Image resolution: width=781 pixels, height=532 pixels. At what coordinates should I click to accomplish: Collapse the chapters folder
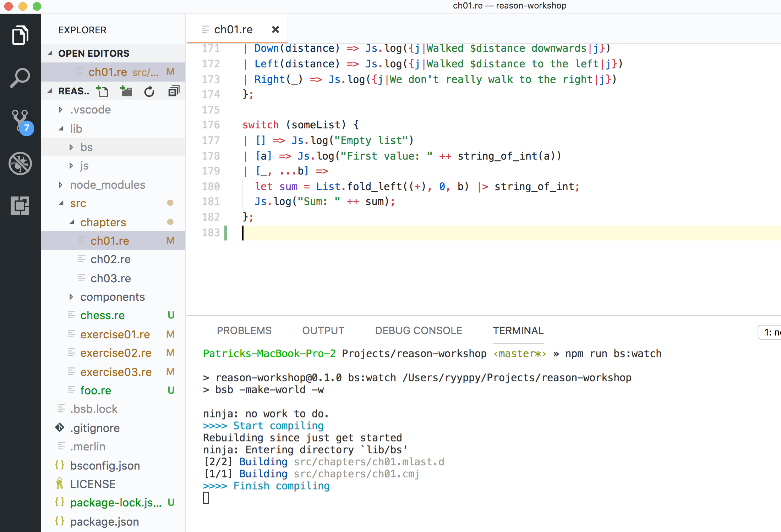pos(103,222)
